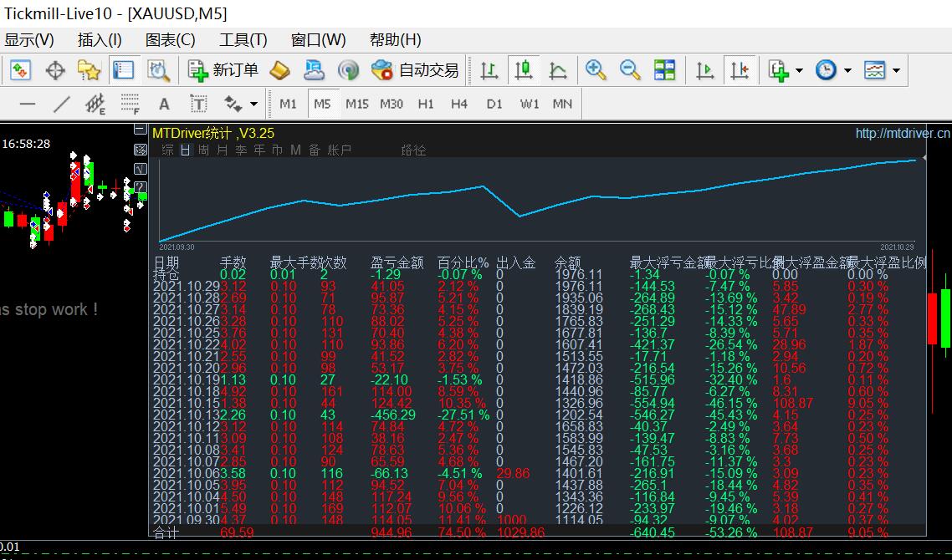Screen dimensions: 952x560
Task: Open the 工具(T) menu
Action: [x=243, y=41]
